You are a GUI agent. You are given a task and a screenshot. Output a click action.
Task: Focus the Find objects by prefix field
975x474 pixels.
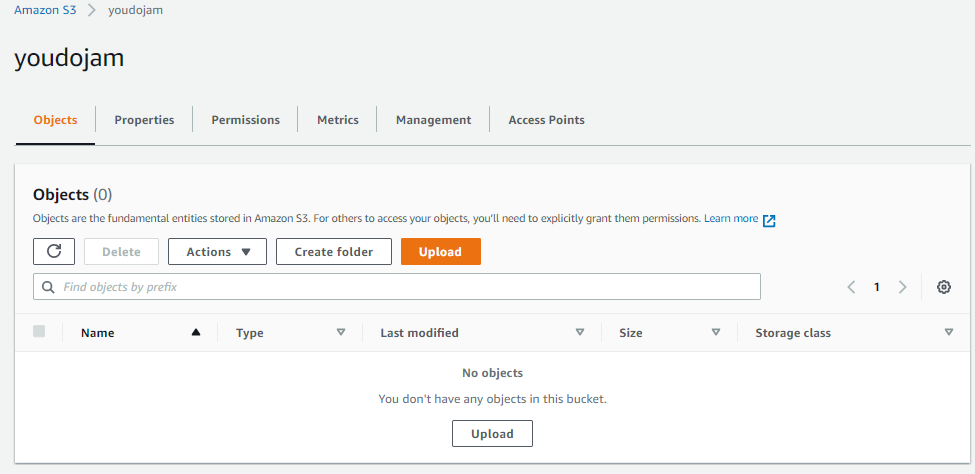coord(400,287)
